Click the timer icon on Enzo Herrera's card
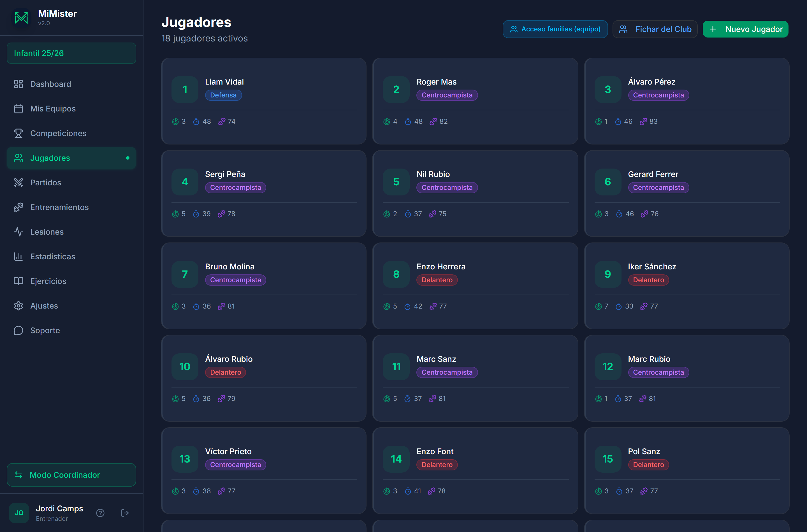The image size is (807, 532). [x=407, y=306]
